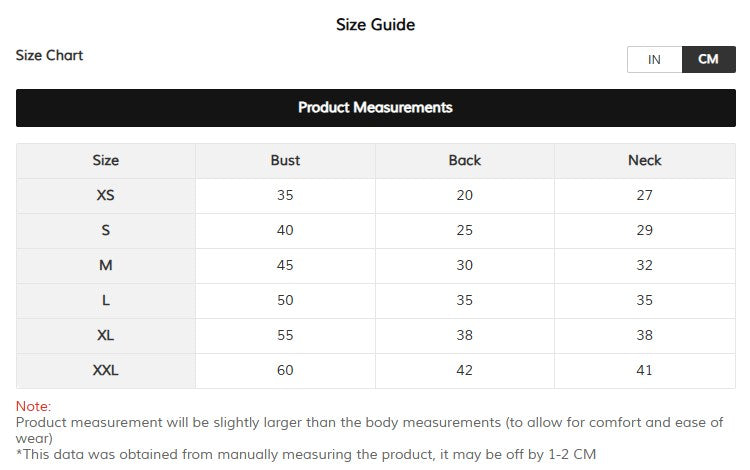The width and height of the screenshot is (750, 470).
Task: Click the Back column header
Action: coord(465,161)
